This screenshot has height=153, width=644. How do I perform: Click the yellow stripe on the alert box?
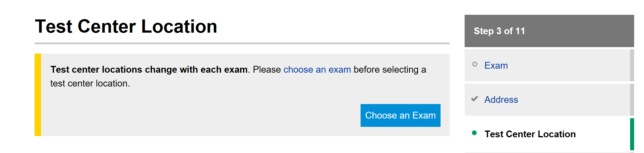[x=38, y=95]
